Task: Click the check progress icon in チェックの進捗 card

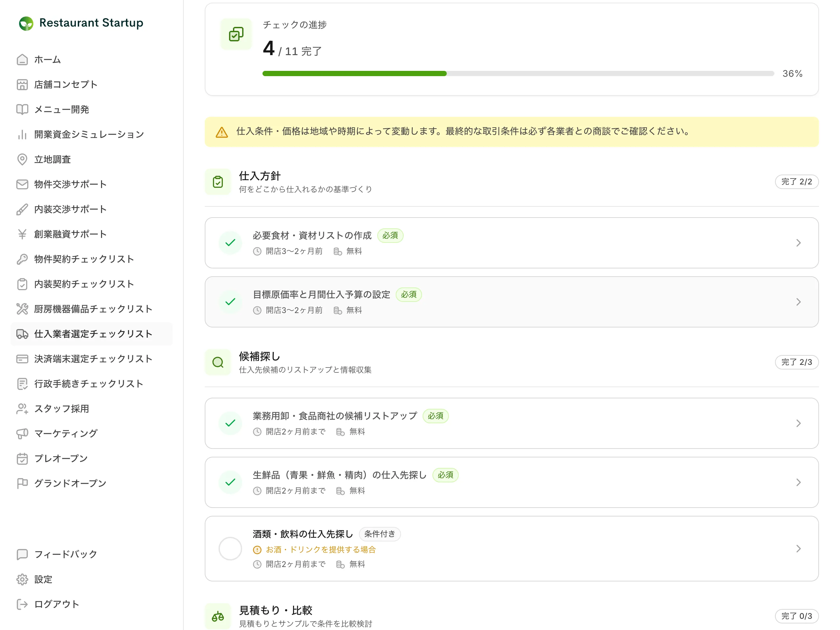Action: pos(236,34)
